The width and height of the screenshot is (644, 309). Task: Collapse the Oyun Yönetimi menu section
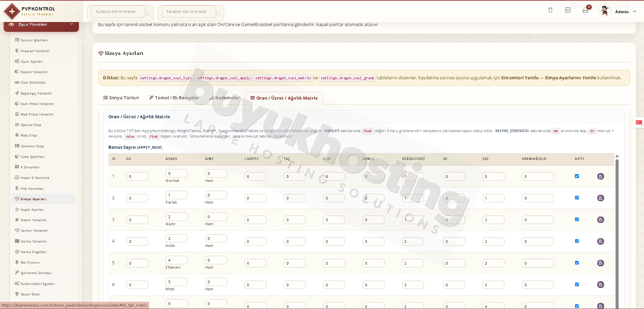tap(41, 24)
